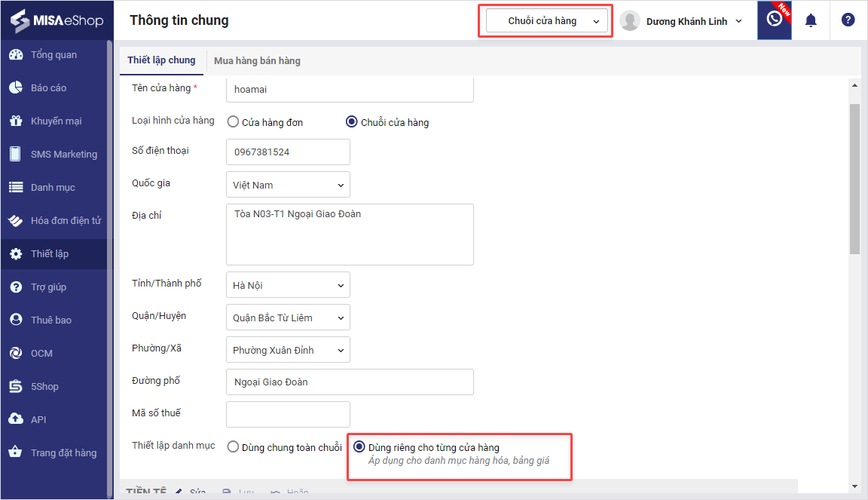Click the empty Mã số thuế field
The image size is (868, 500).
point(288,415)
